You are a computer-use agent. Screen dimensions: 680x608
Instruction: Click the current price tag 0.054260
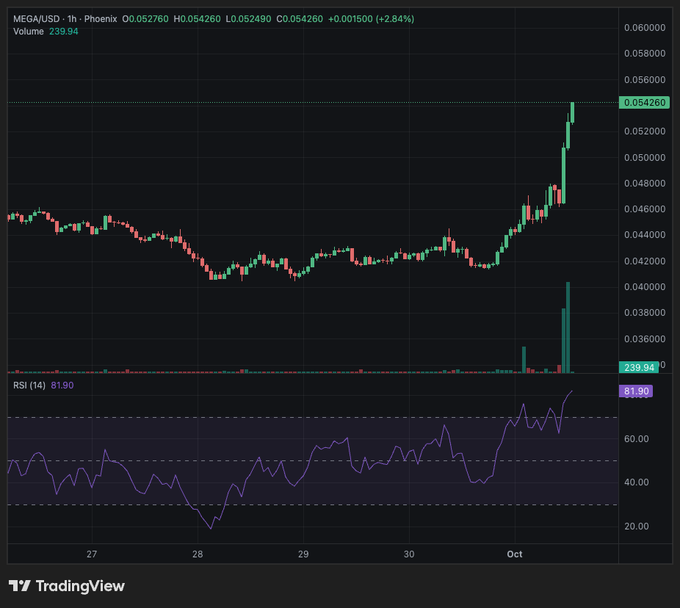(644, 102)
